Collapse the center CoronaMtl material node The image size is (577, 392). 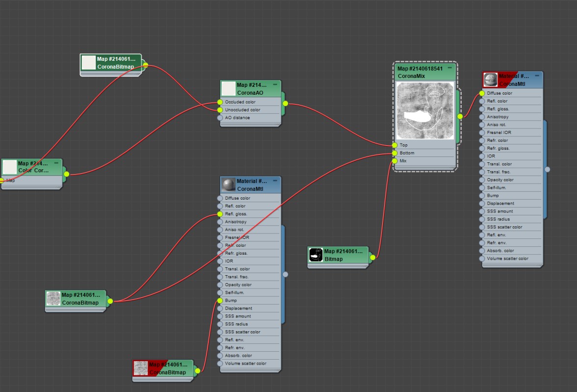click(275, 181)
